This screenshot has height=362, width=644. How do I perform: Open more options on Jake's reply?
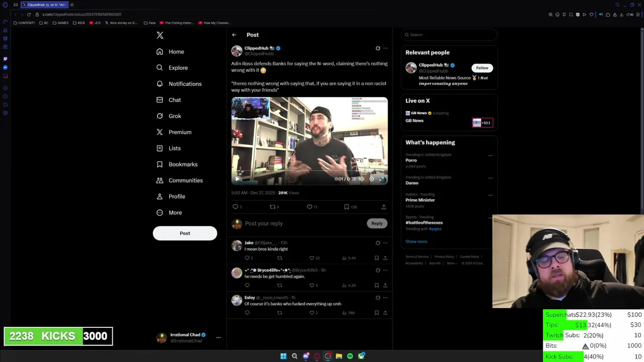(385, 243)
